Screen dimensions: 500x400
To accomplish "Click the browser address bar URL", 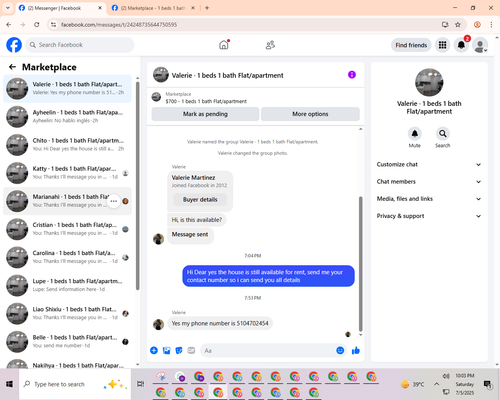I will tap(119, 25).
